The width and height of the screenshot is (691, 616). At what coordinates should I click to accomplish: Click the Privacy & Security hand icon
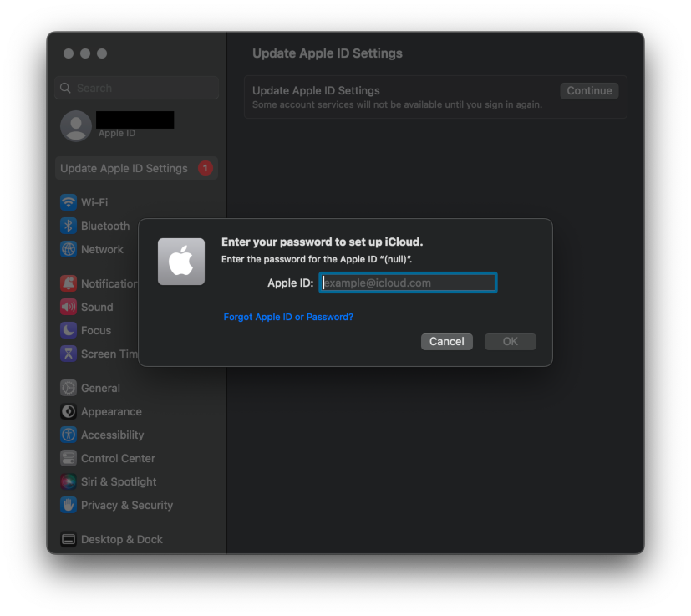pos(68,505)
